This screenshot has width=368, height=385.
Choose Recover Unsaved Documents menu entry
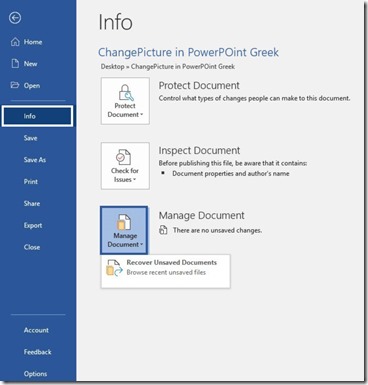(x=166, y=271)
